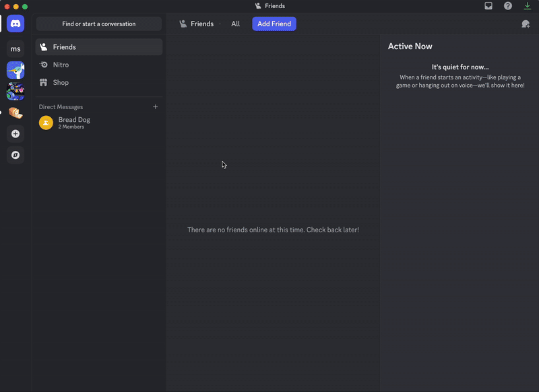Click the Add Friend button

coord(274,24)
